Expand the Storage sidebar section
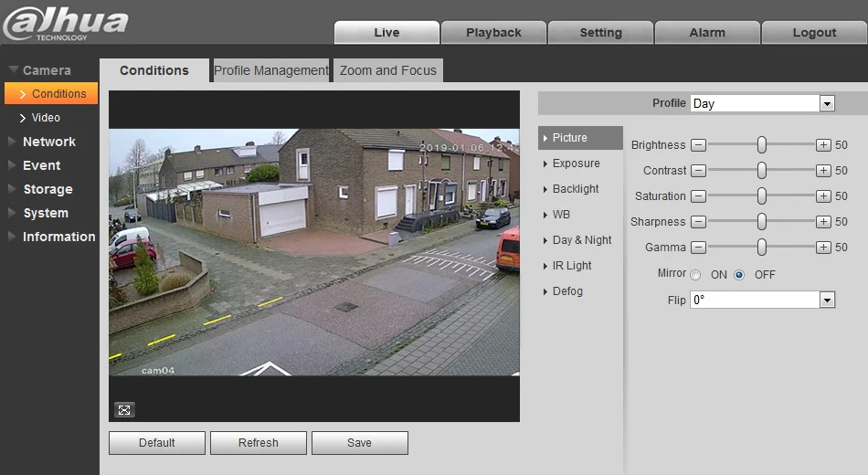This screenshot has width=868, height=475. (48, 189)
